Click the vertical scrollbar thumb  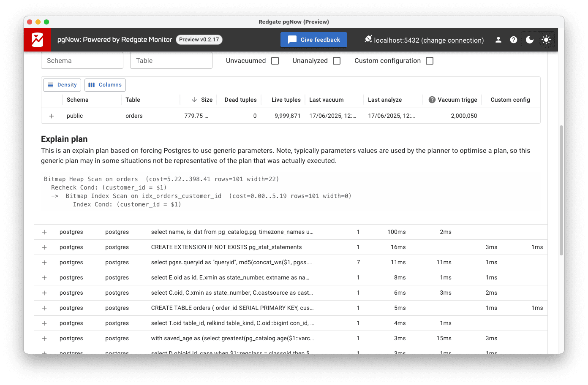tap(561, 190)
